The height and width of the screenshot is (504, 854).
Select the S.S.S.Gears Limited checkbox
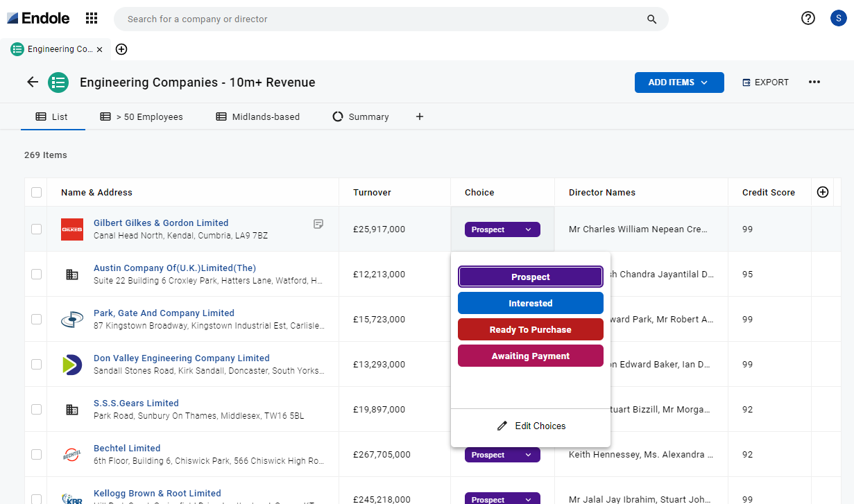(36, 410)
